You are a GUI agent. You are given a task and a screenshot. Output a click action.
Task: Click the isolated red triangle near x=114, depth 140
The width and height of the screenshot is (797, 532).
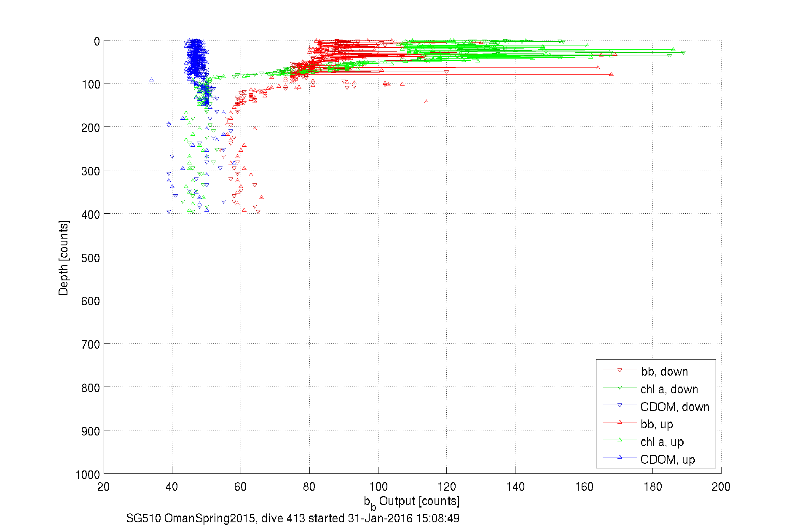point(426,102)
